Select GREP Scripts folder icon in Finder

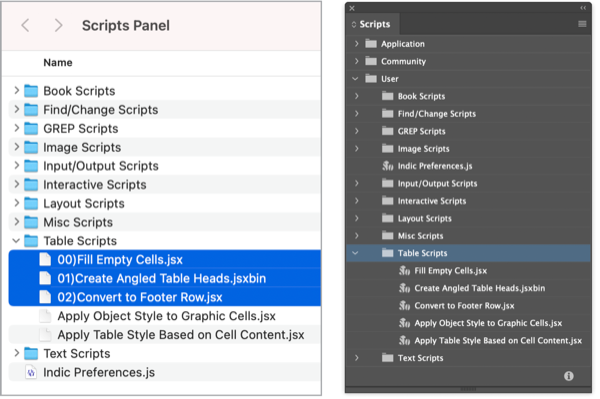pos(31,129)
